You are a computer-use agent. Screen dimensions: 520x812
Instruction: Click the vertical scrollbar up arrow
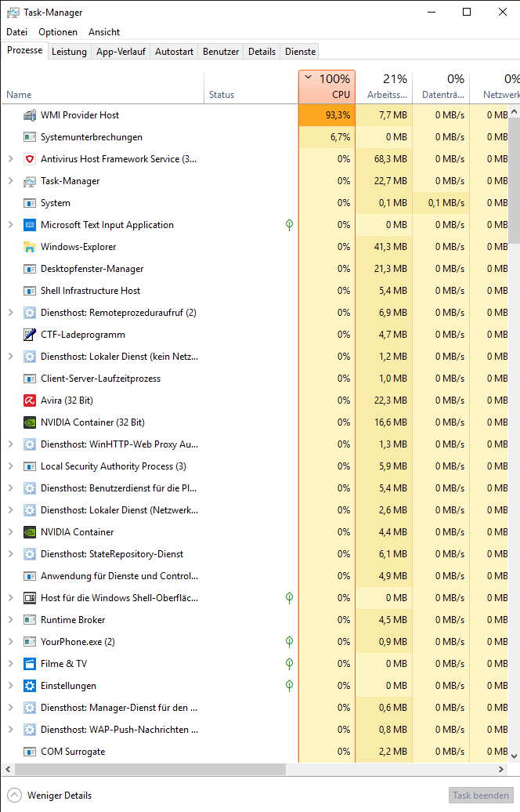(x=514, y=111)
